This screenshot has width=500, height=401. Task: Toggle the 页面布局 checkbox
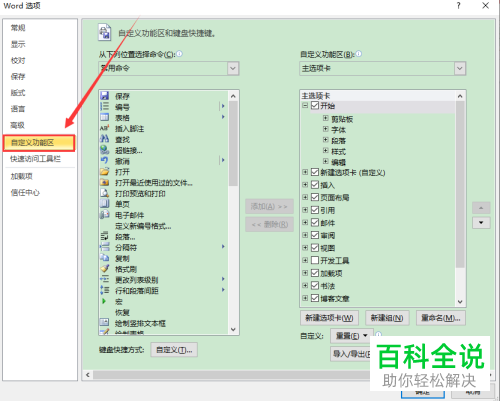coord(315,197)
